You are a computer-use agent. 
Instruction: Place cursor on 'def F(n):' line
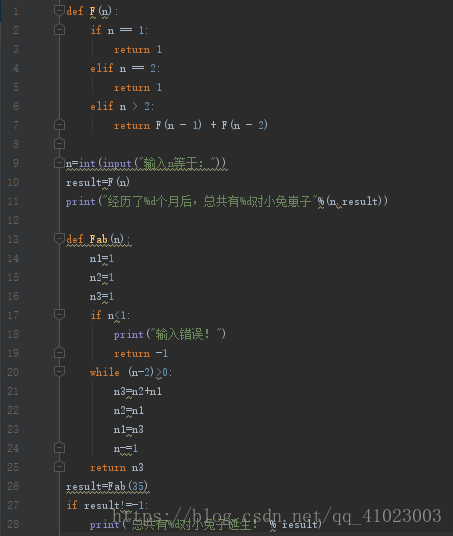click(x=92, y=11)
